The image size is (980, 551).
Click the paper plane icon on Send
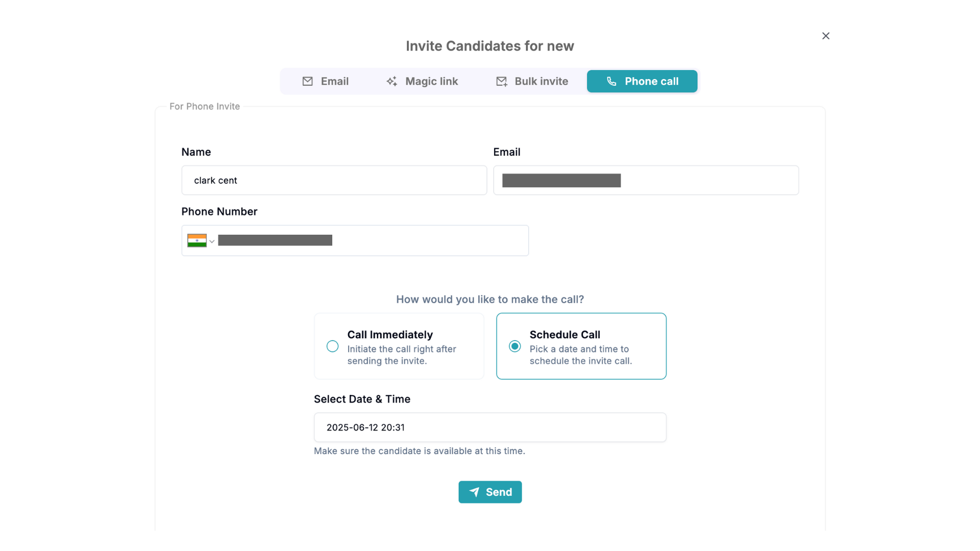[x=474, y=492]
